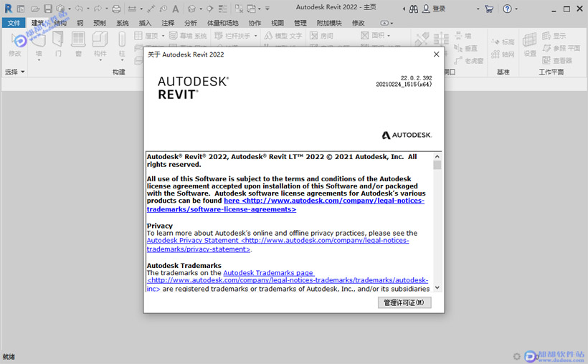
Task: Open a project with the folder icon
Action: (x=35, y=9)
